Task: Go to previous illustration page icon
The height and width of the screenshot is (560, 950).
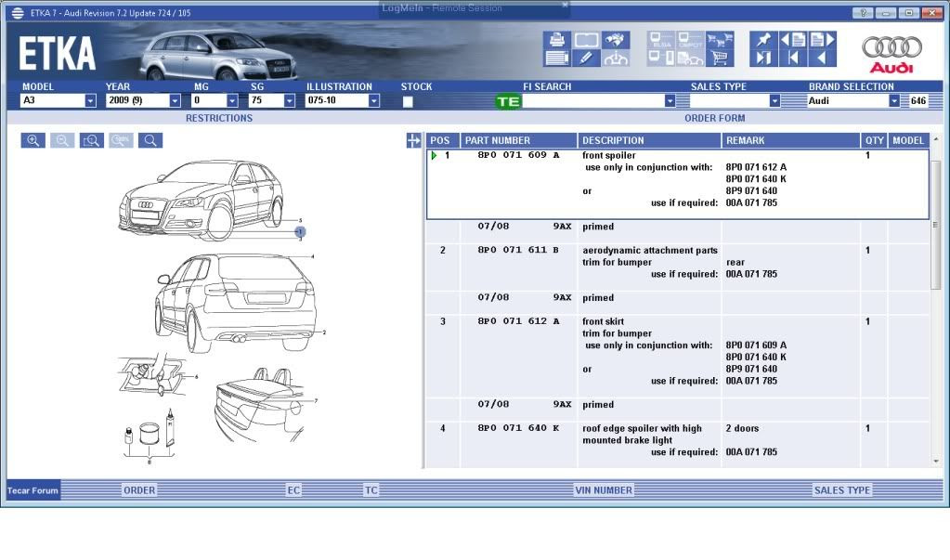Action: [x=793, y=40]
